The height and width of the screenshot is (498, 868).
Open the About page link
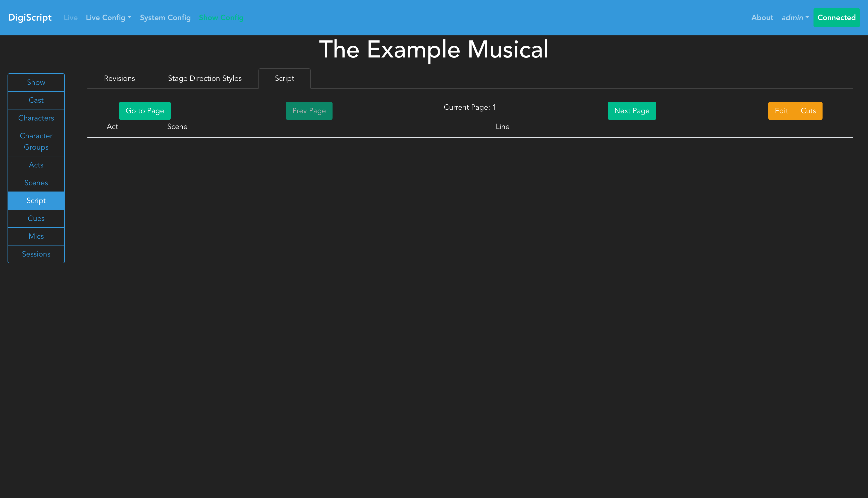point(762,17)
